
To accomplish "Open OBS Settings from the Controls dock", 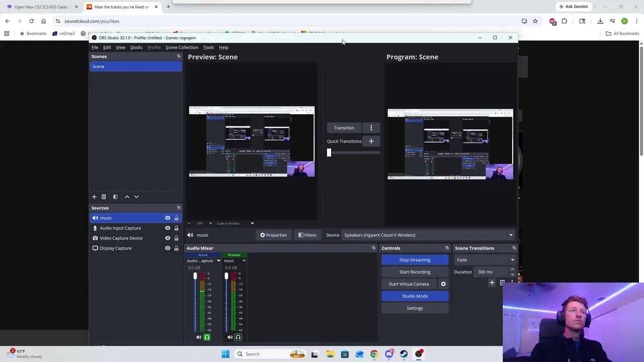I will (415, 308).
